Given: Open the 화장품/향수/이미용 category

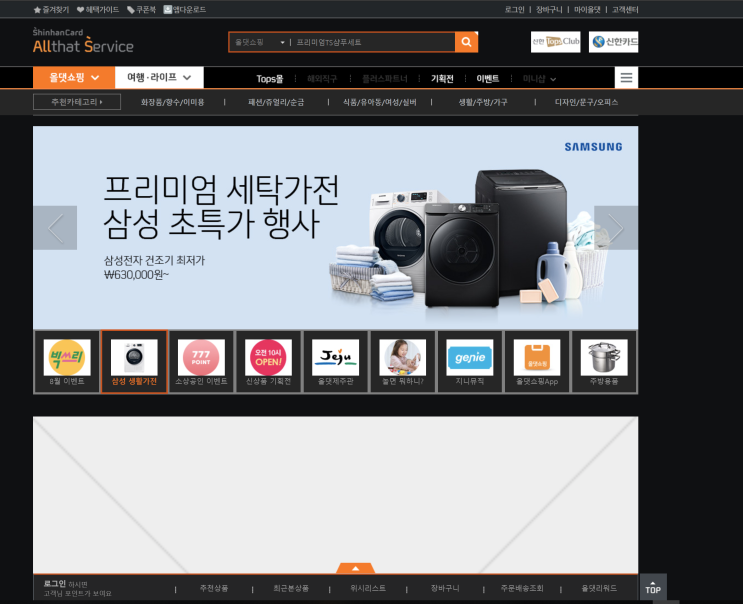Looking at the screenshot, I should 172,102.
